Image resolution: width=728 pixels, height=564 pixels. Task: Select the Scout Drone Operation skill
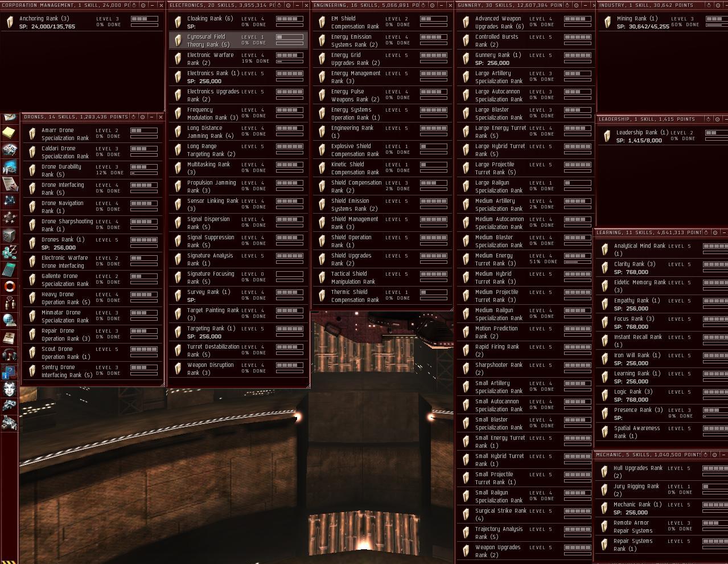(x=92, y=353)
